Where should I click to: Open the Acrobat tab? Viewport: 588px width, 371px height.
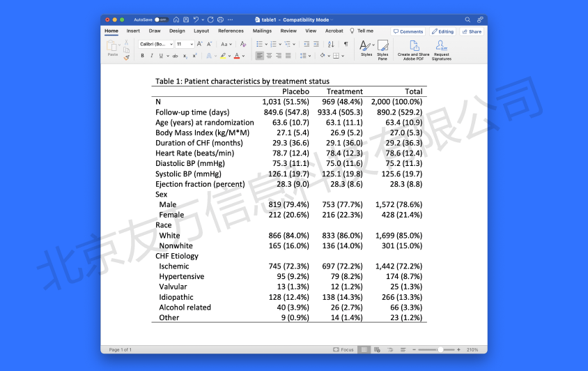tap(334, 31)
